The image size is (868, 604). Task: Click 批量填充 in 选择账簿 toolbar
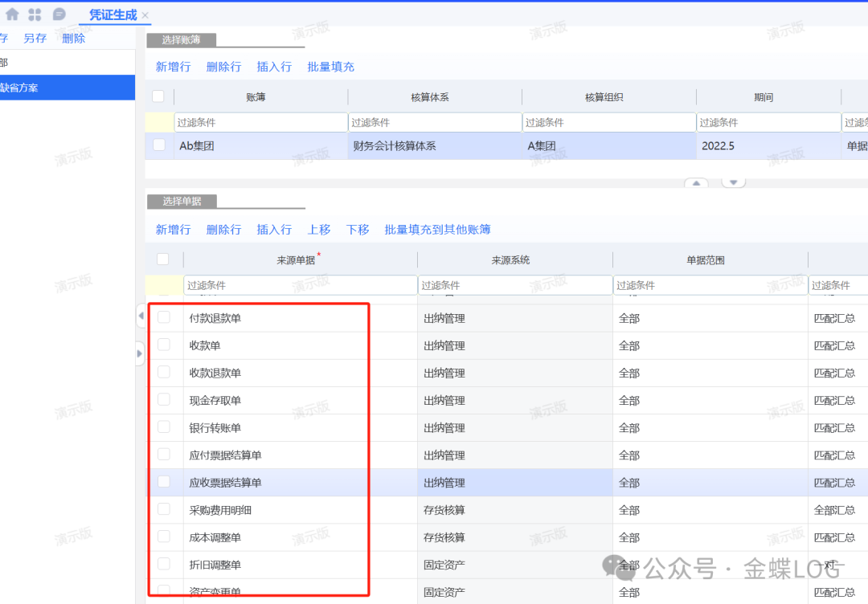tap(330, 67)
